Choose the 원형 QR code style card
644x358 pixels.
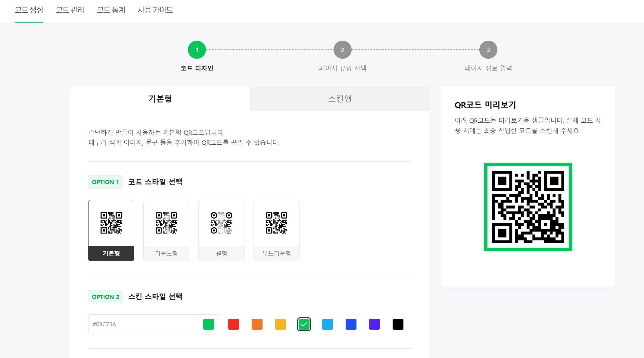click(x=221, y=231)
